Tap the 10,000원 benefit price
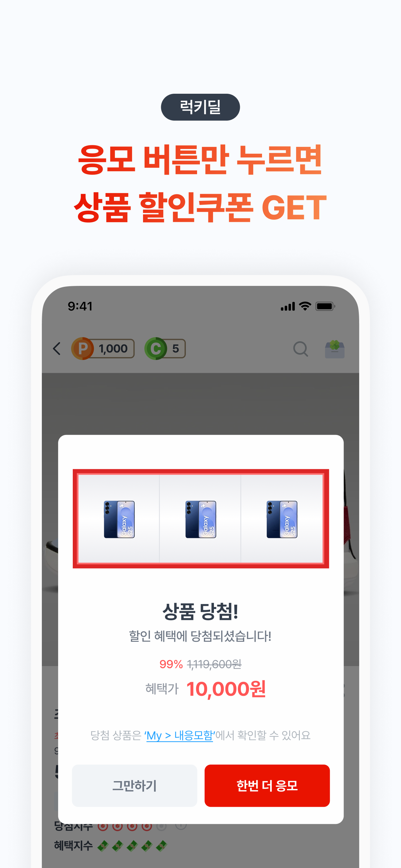This screenshot has height=868, width=401. click(226, 689)
